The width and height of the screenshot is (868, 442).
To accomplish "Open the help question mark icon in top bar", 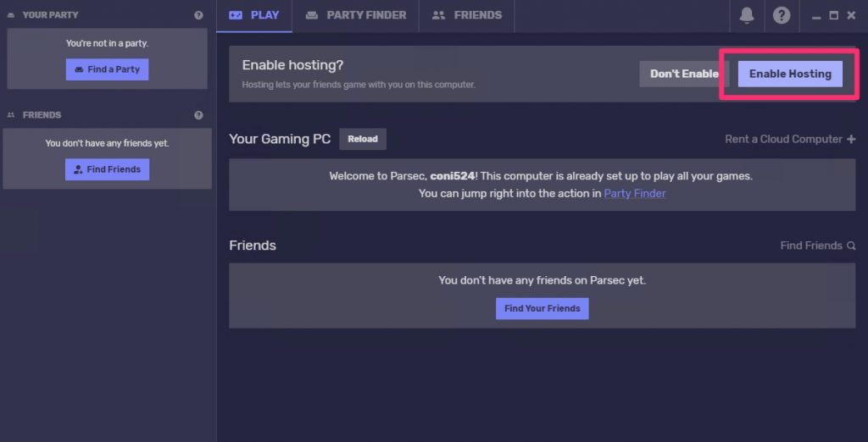I will [782, 15].
